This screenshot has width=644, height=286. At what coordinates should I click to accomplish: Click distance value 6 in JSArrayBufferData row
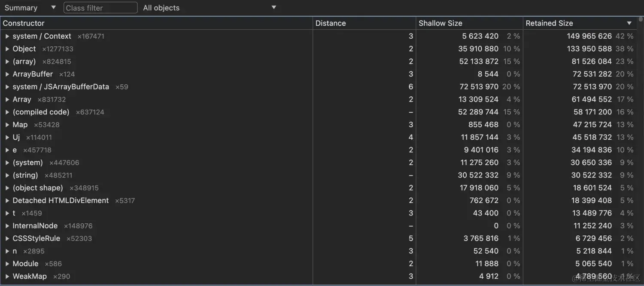pyautogui.click(x=411, y=87)
